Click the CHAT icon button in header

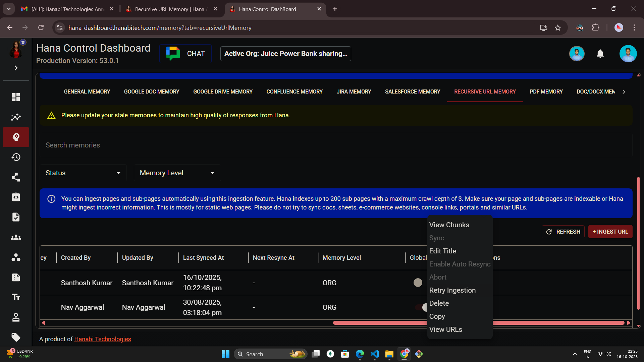click(185, 54)
